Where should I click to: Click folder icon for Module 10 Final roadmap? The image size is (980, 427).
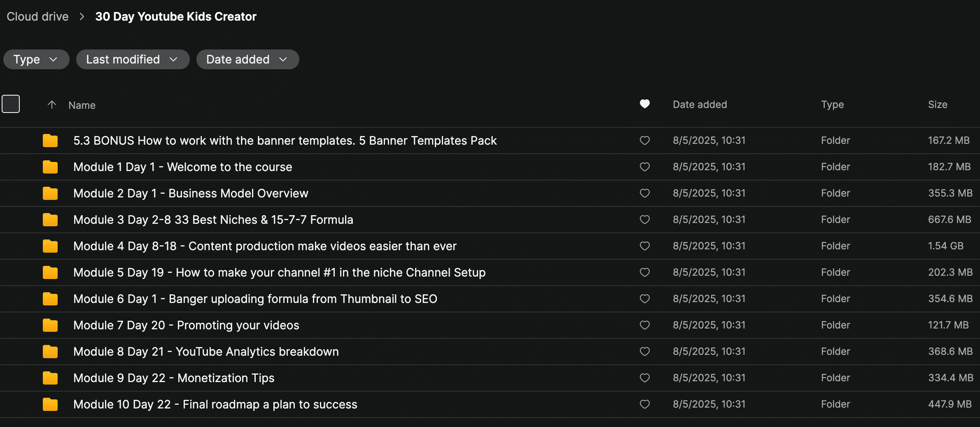(50, 404)
